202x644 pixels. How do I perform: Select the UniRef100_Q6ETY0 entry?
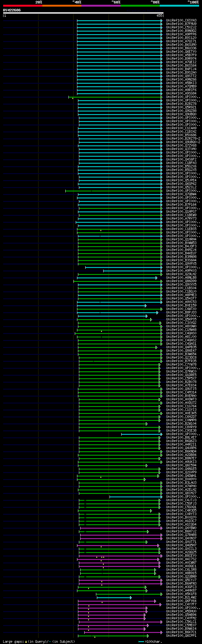click(181, 52)
